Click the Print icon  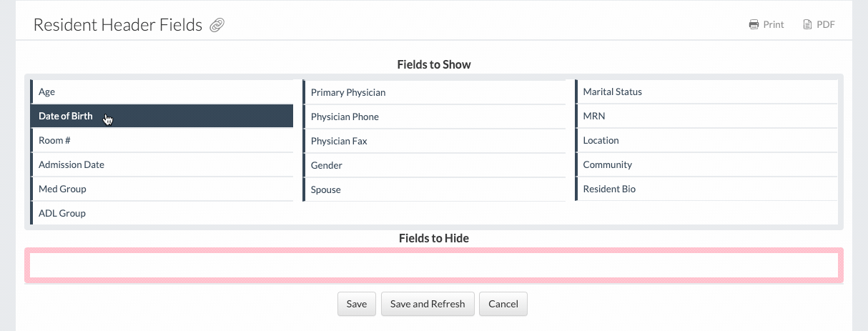(x=754, y=24)
